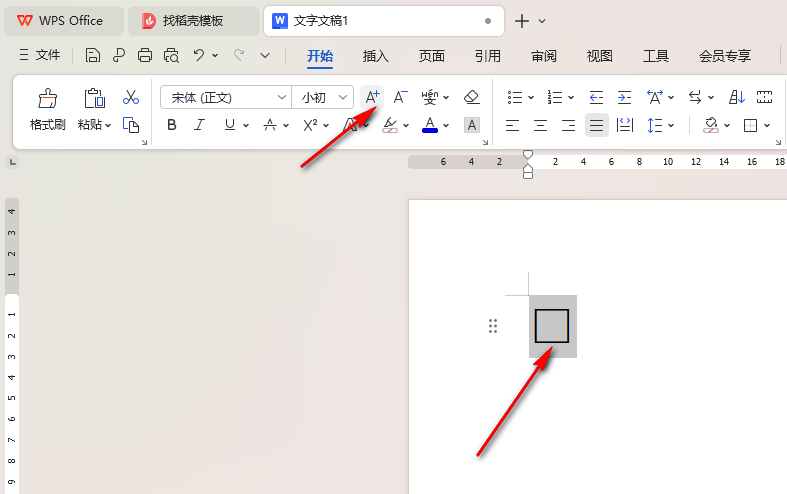Expand the quick access toolbar chevron
This screenshot has height=494, width=787.
click(x=265, y=55)
